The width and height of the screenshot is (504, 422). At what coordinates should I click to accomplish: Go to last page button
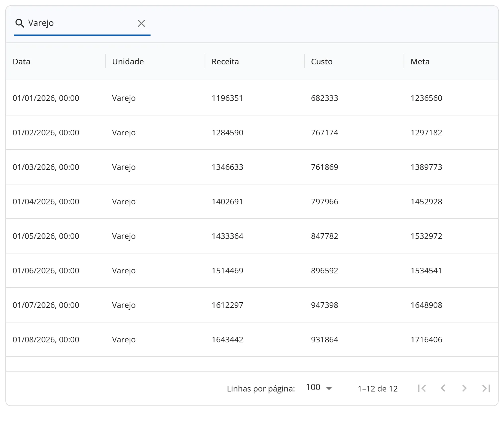pos(486,388)
